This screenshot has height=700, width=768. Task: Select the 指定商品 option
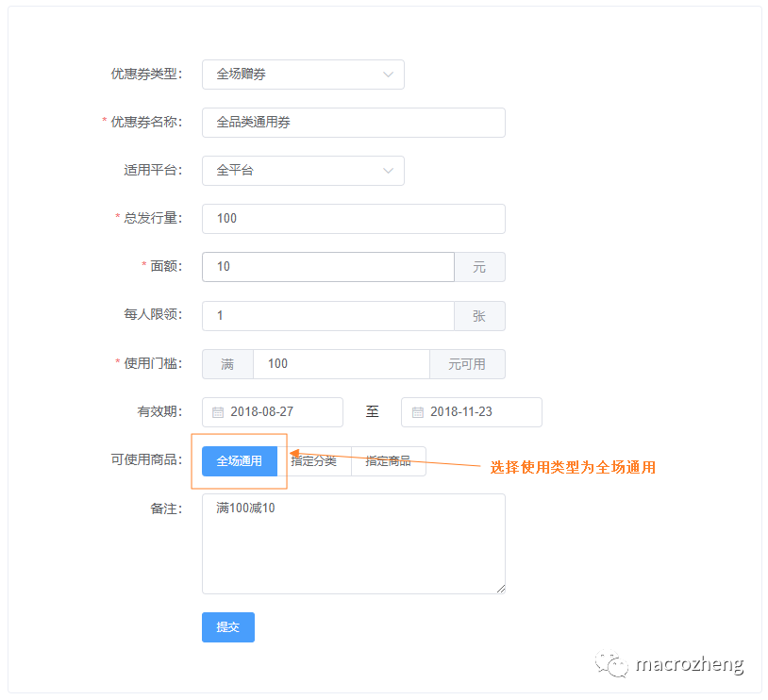click(389, 461)
